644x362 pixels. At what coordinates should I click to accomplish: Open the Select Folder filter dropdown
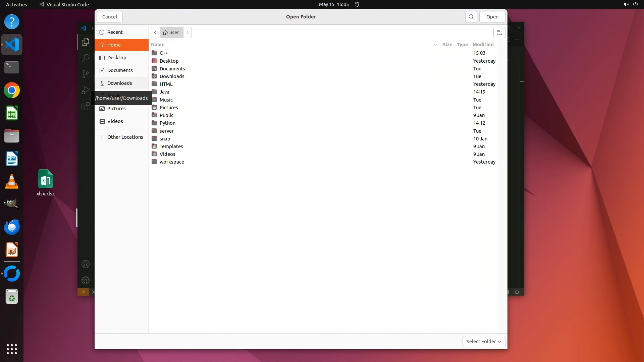click(483, 342)
